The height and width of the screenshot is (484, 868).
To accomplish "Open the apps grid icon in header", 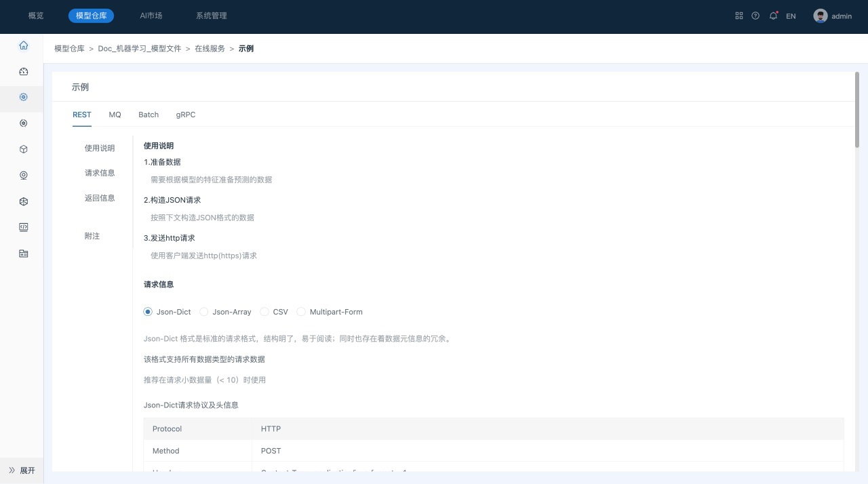I will point(739,16).
